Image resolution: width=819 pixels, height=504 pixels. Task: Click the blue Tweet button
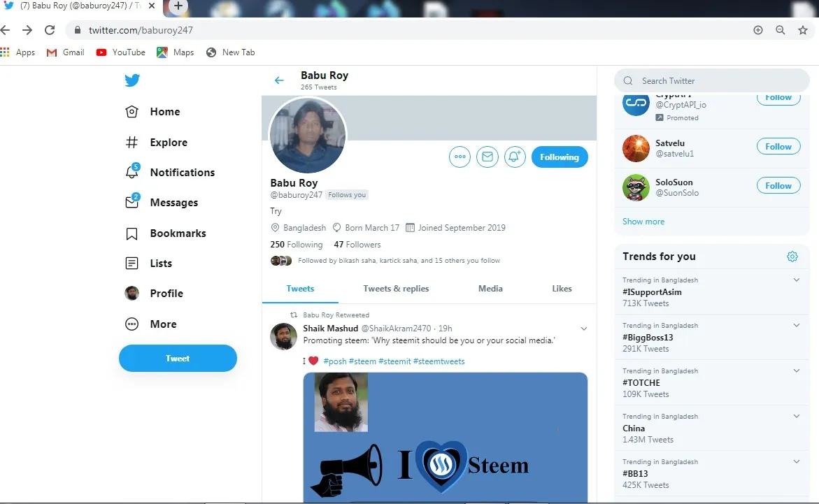click(178, 359)
